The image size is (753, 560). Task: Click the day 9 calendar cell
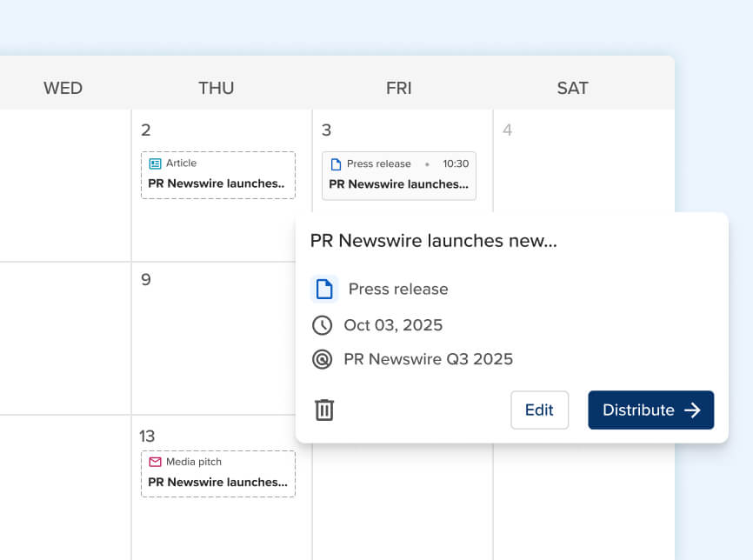(217, 348)
